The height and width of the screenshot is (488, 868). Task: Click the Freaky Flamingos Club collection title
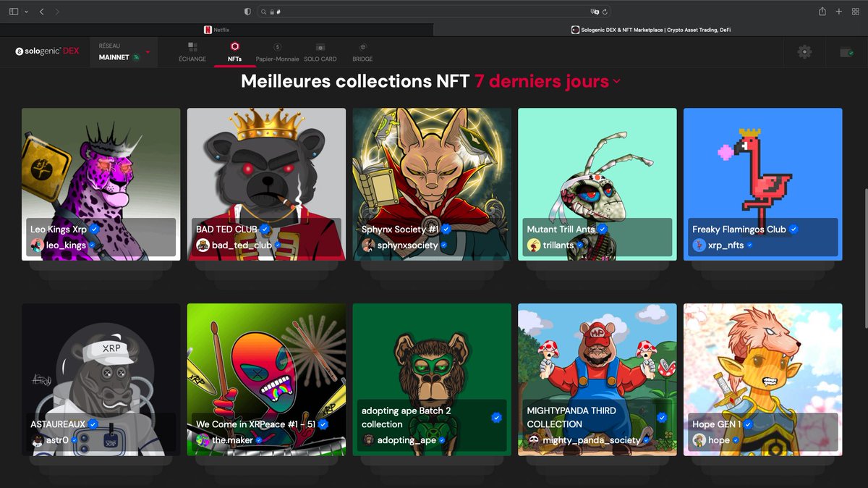[739, 229]
